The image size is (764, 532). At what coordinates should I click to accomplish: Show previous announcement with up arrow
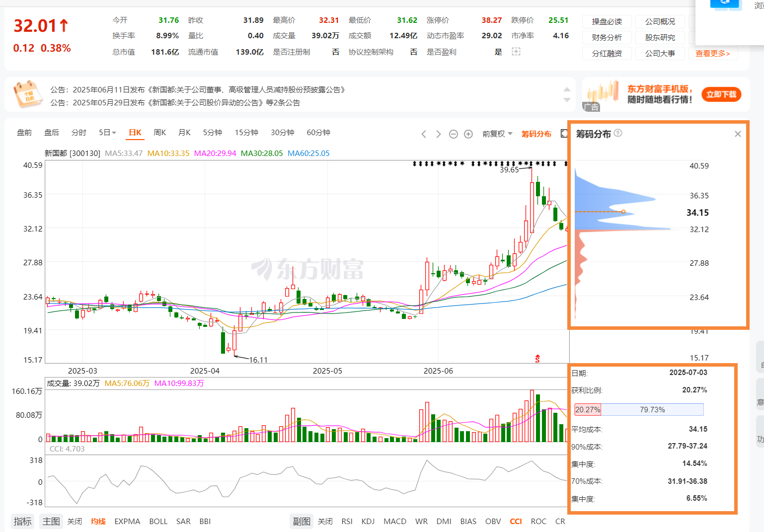567,89
